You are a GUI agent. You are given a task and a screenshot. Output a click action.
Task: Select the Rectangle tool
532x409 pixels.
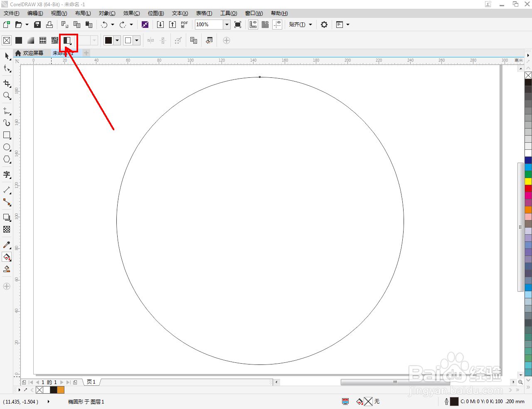[7, 135]
